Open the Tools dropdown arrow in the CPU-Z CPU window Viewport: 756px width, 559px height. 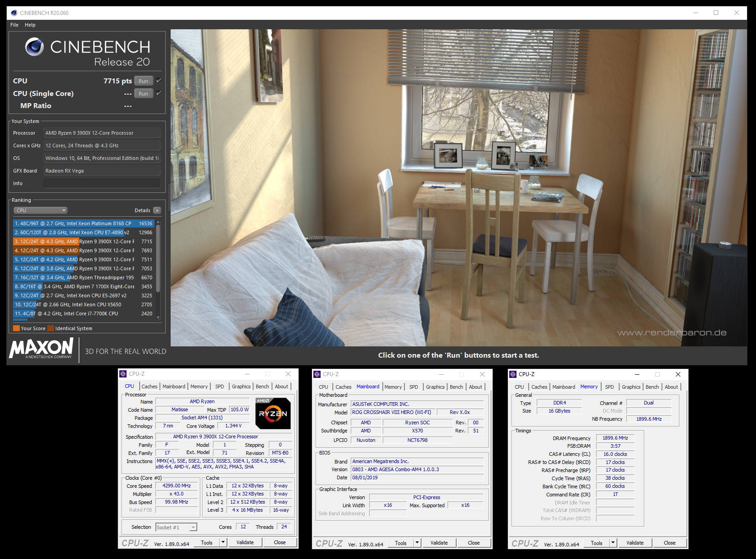(223, 542)
